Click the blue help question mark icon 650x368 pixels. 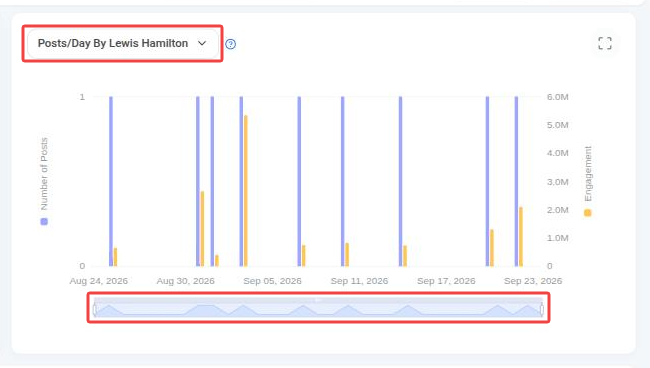(230, 44)
